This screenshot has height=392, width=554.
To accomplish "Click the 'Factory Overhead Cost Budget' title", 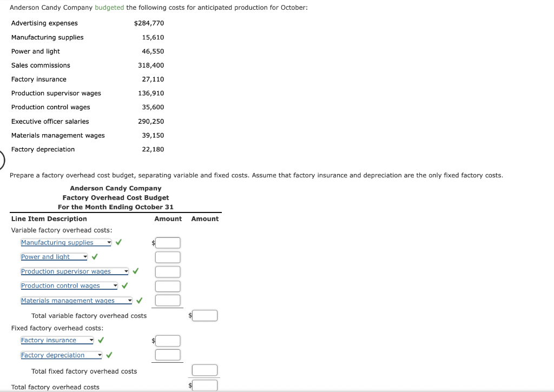I will [x=116, y=198].
